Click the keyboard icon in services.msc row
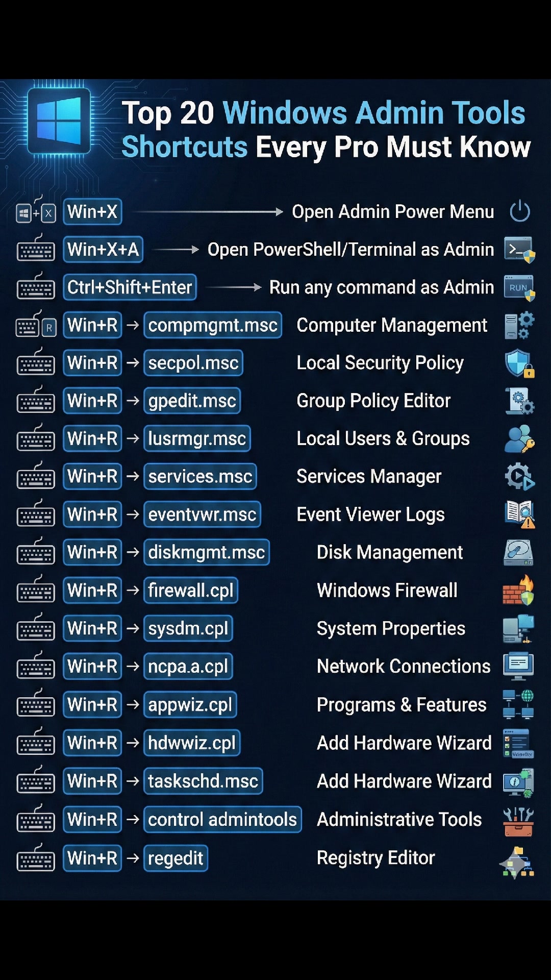Screen dimensions: 551x980 pos(36,476)
